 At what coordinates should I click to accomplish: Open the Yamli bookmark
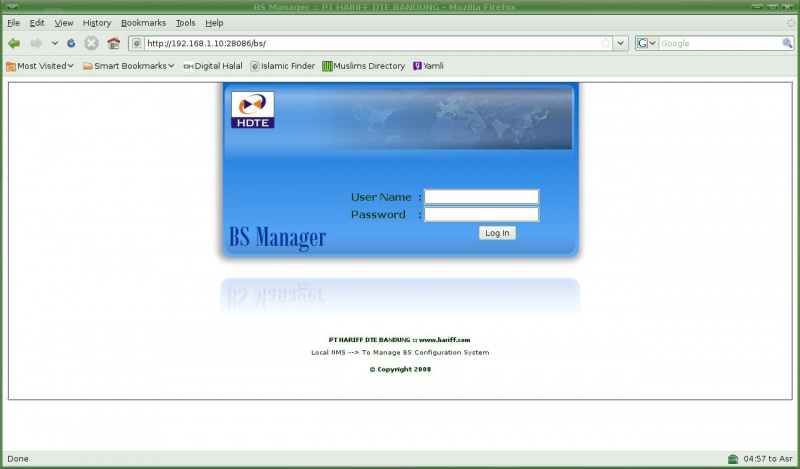coord(428,66)
